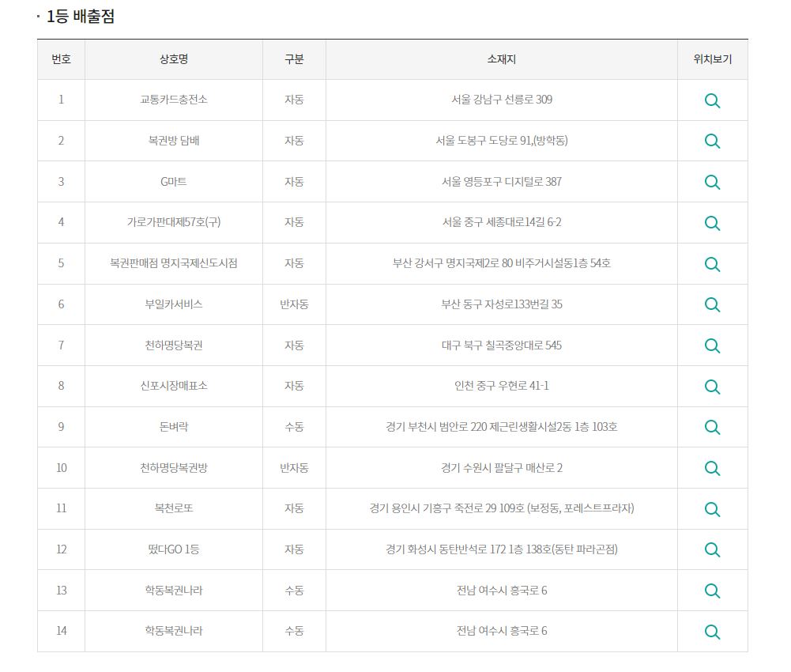Click the 위치보기 column header
Screen dimensions: 791x672
712,59
